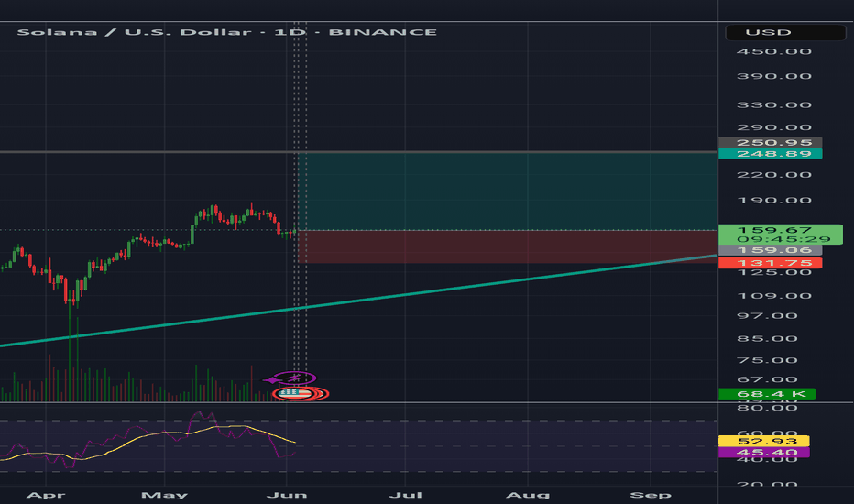
Task: Select the gray horizontal line at 250.95
Action: click(x=358, y=151)
